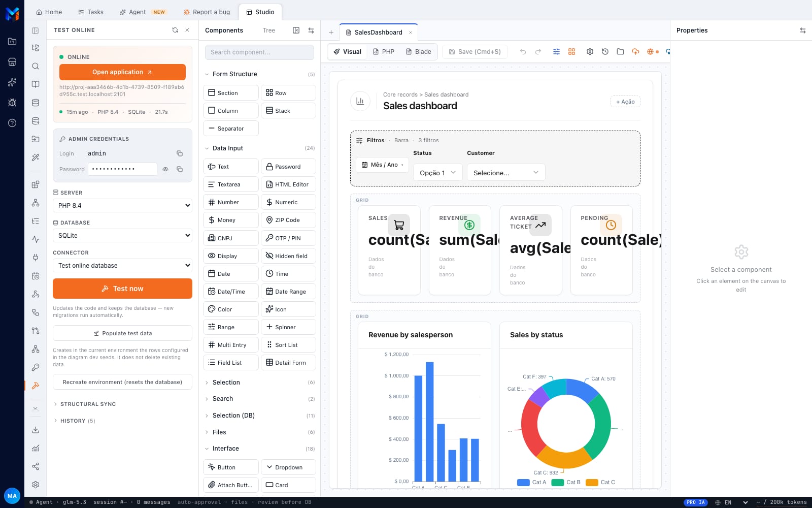Click the orange globe icon in toolbar

tap(651, 52)
